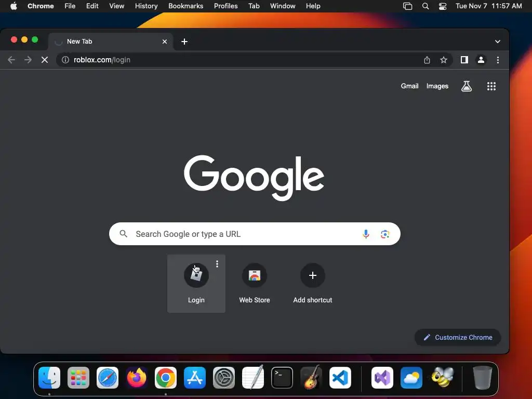Open System Settings from the Dock
This screenshot has height=399, width=532.
[224, 378]
